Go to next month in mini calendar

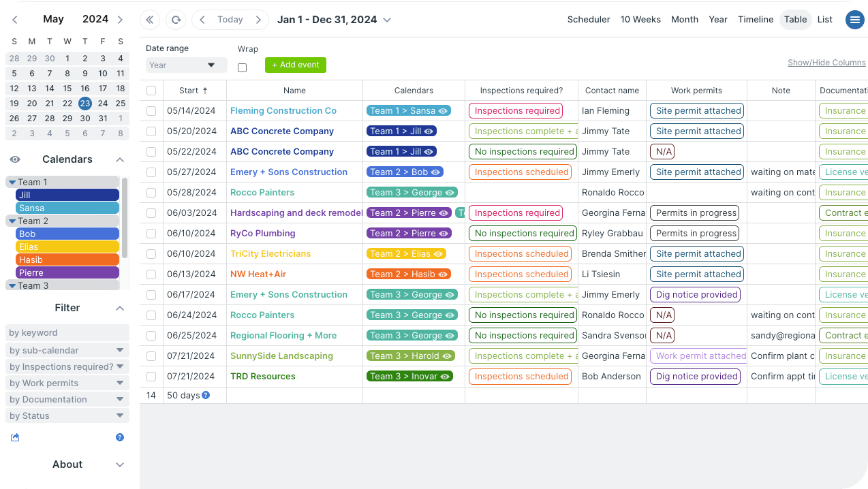click(121, 20)
